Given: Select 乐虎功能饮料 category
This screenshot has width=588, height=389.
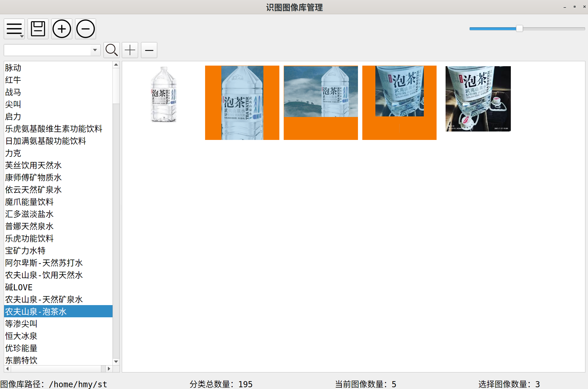Looking at the screenshot, I should (58, 238).
